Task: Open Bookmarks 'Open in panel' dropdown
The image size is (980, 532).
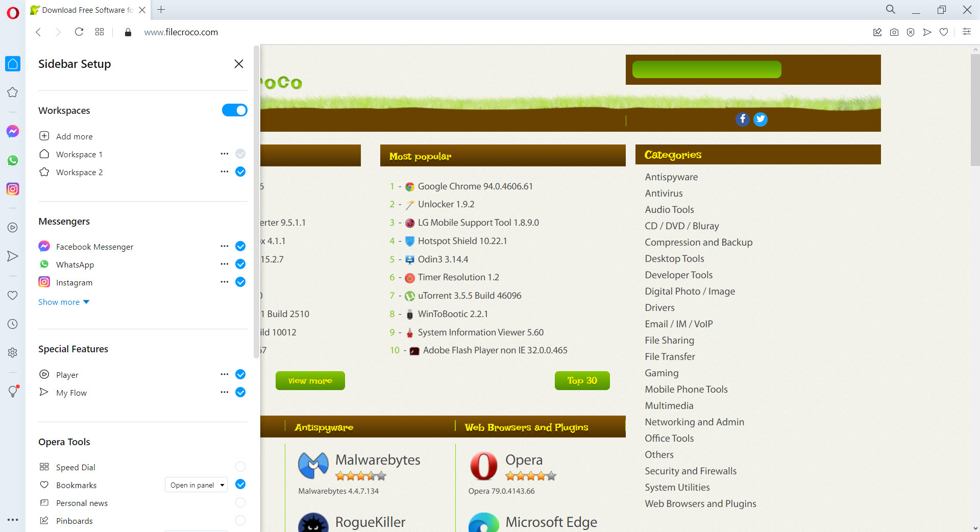Action: [x=196, y=485]
